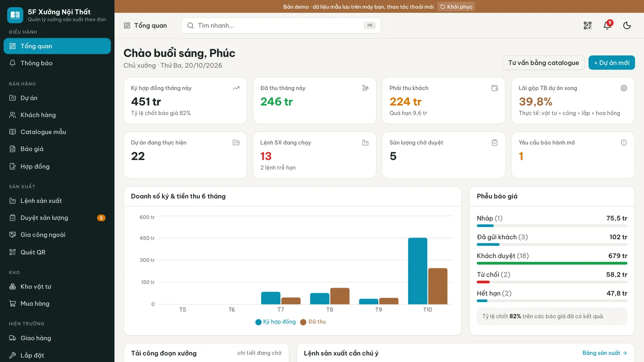Open Giao hàng in sidebar

tap(57, 338)
